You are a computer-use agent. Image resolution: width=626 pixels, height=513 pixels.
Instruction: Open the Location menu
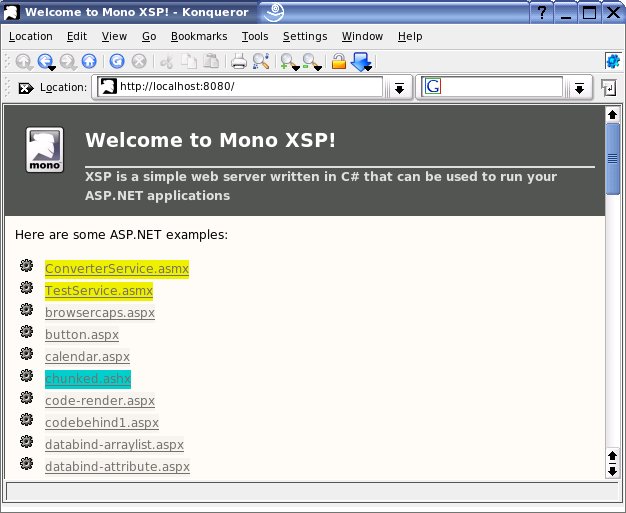[x=31, y=36]
